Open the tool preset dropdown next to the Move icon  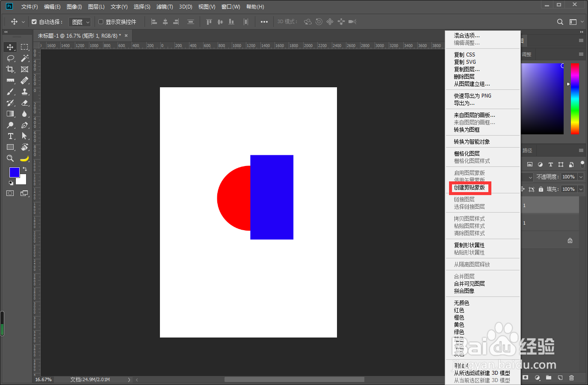(23, 22)
